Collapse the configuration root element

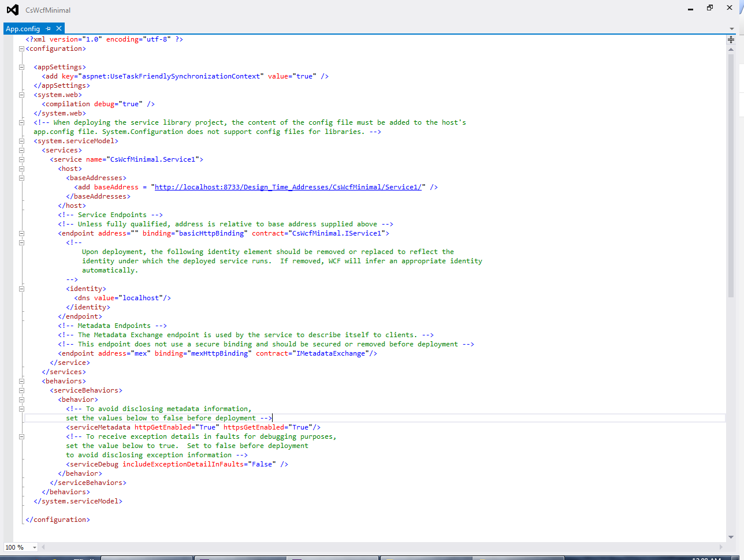click(x=21, y=48)
